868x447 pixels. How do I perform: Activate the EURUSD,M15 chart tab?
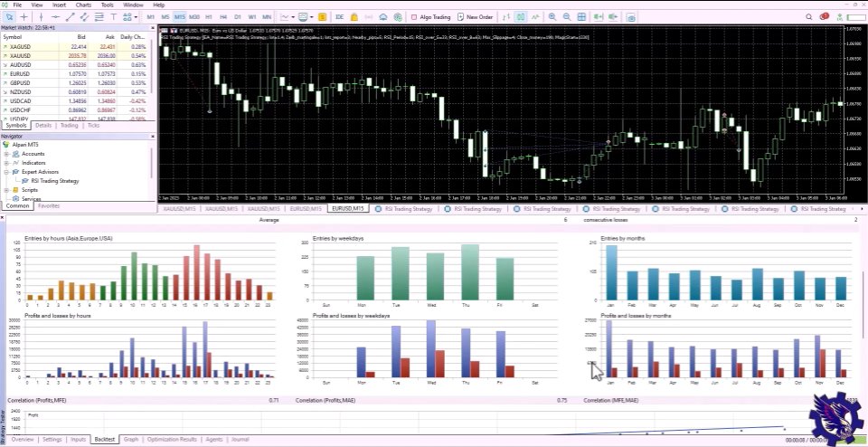pyautogui.click(x=348, y=209)
